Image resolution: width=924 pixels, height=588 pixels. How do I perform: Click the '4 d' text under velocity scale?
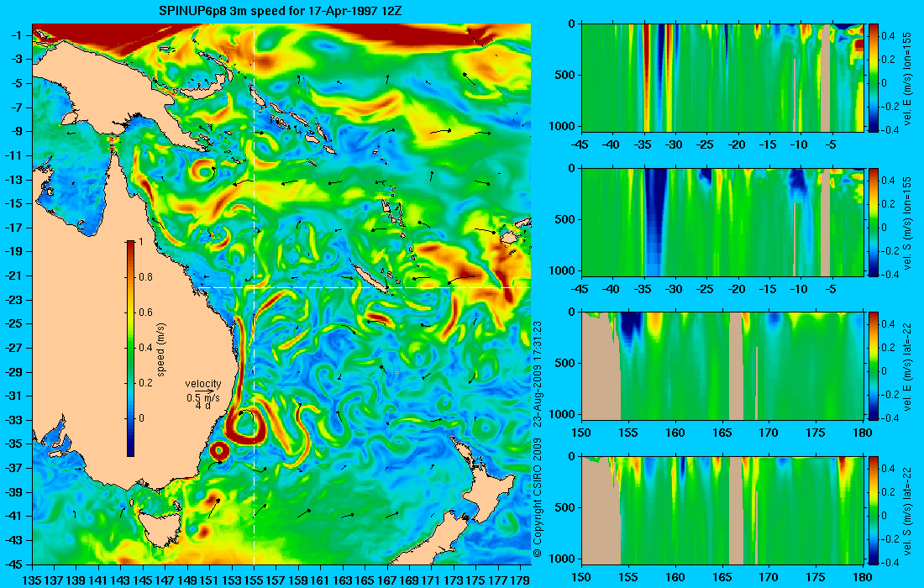pos(202,406)
